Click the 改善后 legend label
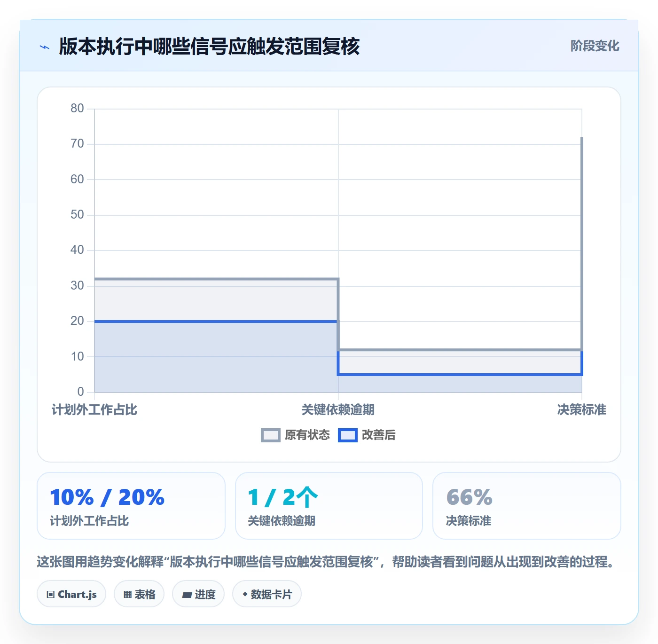Screen dimensions: 658x644 379,435
